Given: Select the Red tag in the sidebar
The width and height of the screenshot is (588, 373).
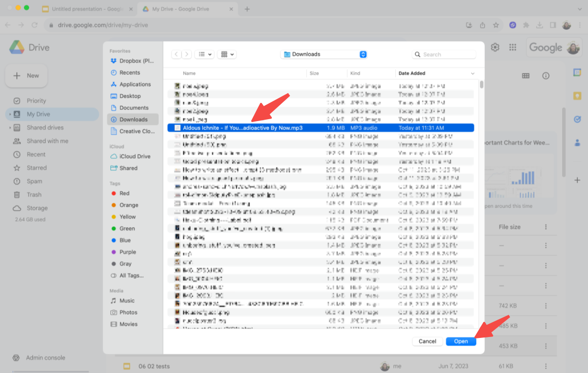Looking at the screenshot, I should pyautogui.click(x=124, y=193).
